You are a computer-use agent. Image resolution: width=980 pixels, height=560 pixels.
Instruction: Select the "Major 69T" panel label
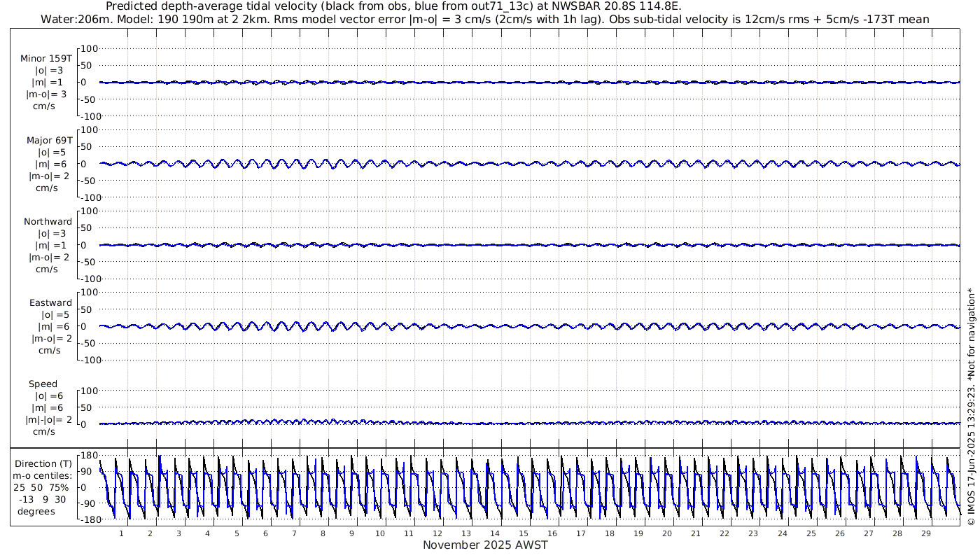pos(49,140)
